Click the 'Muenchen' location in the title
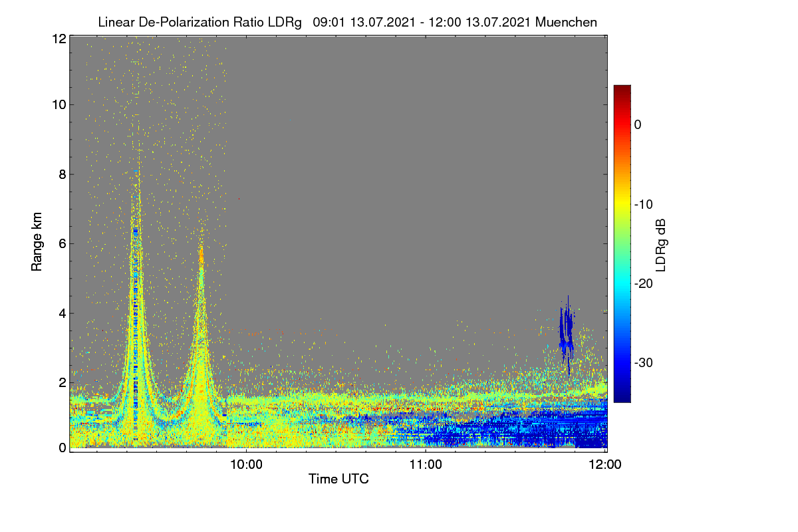The width and height of the screenshot is (798, 532). (x=566, y=22)
